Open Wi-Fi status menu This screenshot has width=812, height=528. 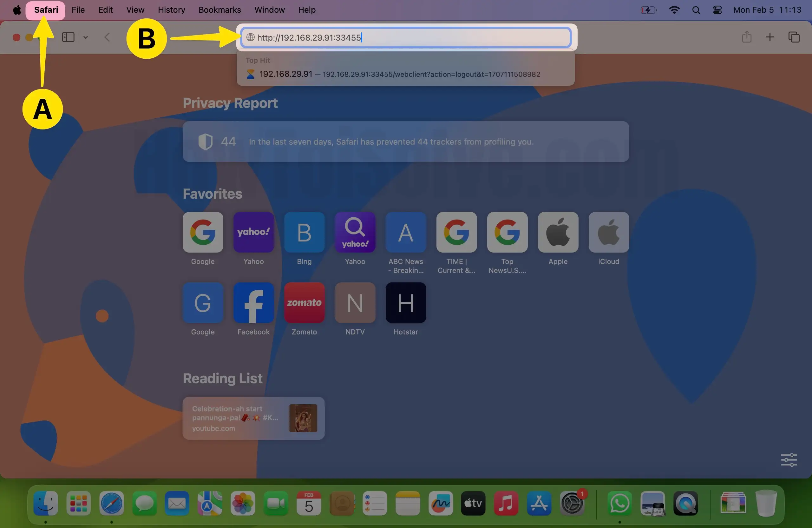pos(674,10)
